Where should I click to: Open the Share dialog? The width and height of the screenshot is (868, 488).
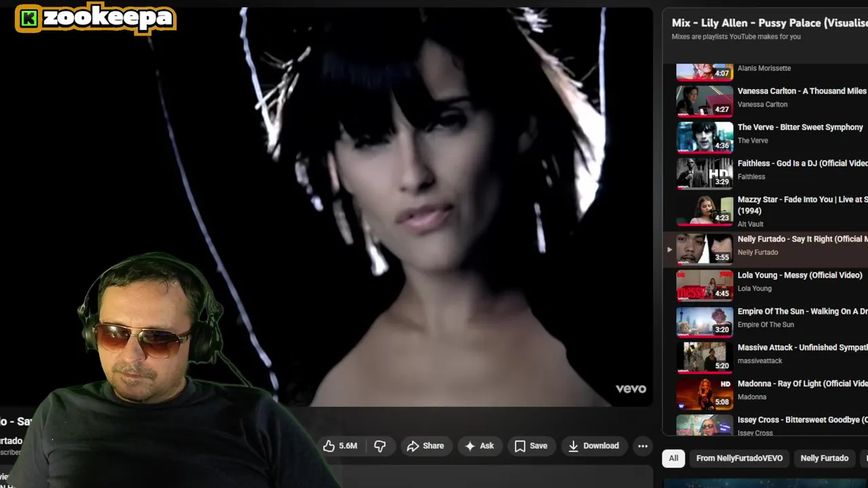425,446
